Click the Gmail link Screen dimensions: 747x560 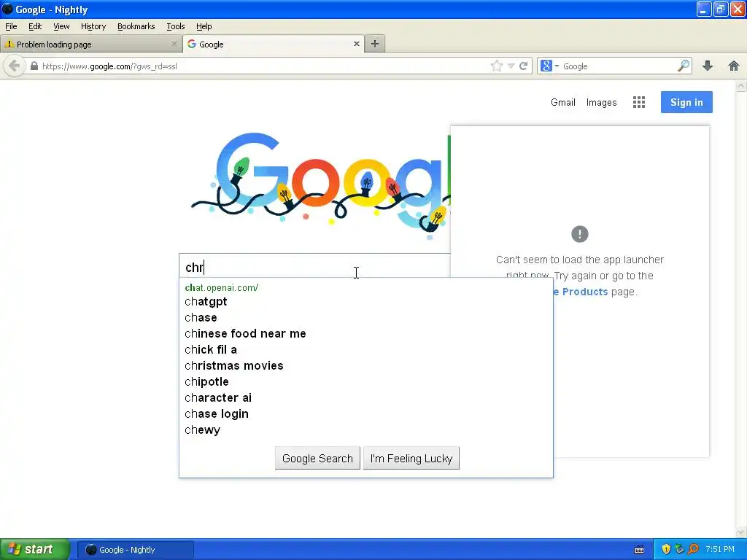[563, 102]
